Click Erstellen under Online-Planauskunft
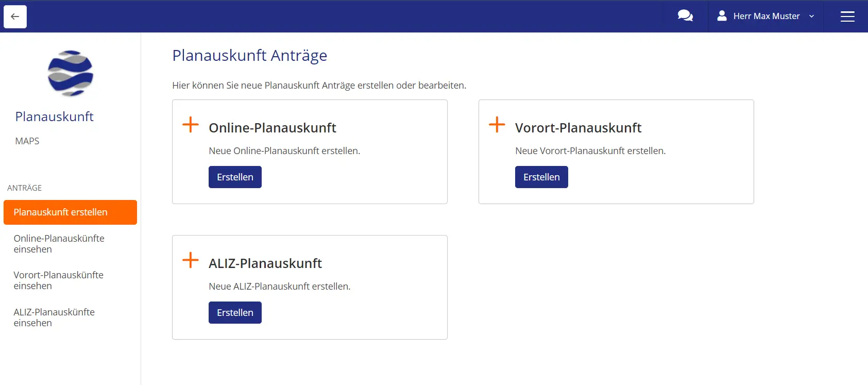 click(x=235, y=177)
